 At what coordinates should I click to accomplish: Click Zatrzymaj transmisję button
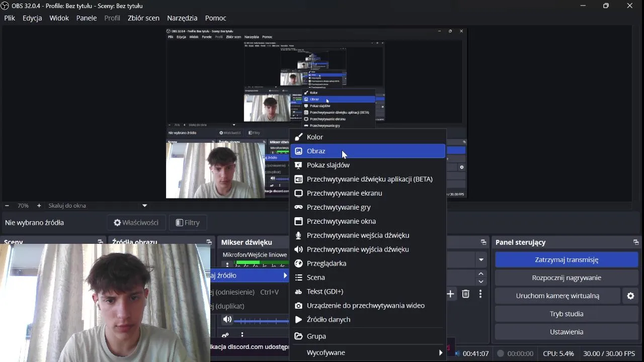pos(567,260)
